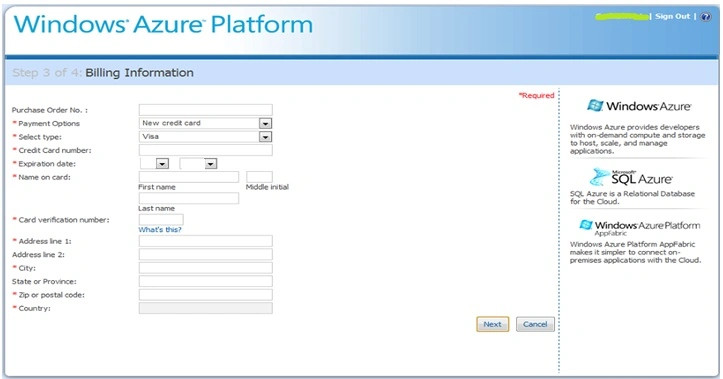Click the Next button
Screen dimensions: 723x379
pos(492,324)
